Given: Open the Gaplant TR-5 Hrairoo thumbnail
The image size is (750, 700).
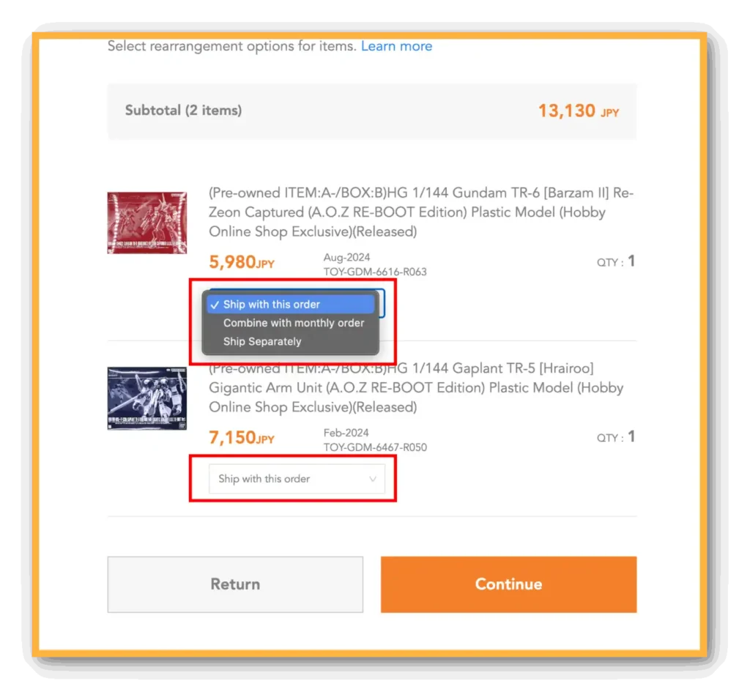Looking at the screenshot, I should [x=146, y=398].
